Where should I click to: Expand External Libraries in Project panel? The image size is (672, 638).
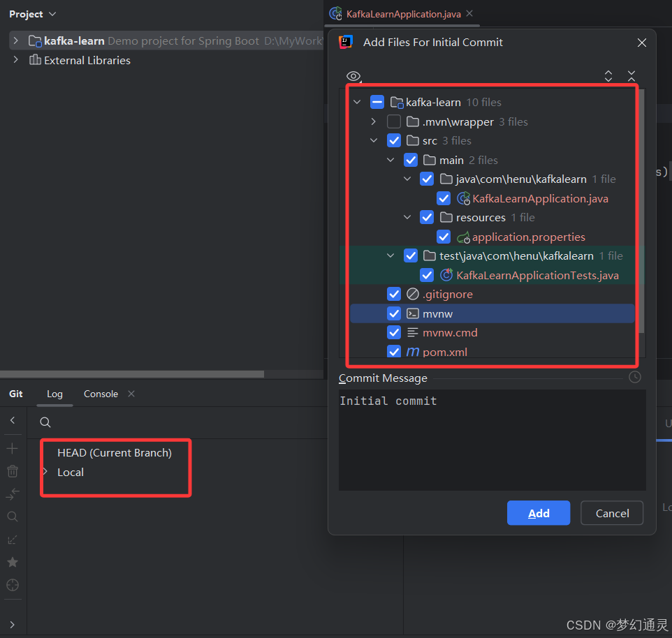click(x=16, y=59)
